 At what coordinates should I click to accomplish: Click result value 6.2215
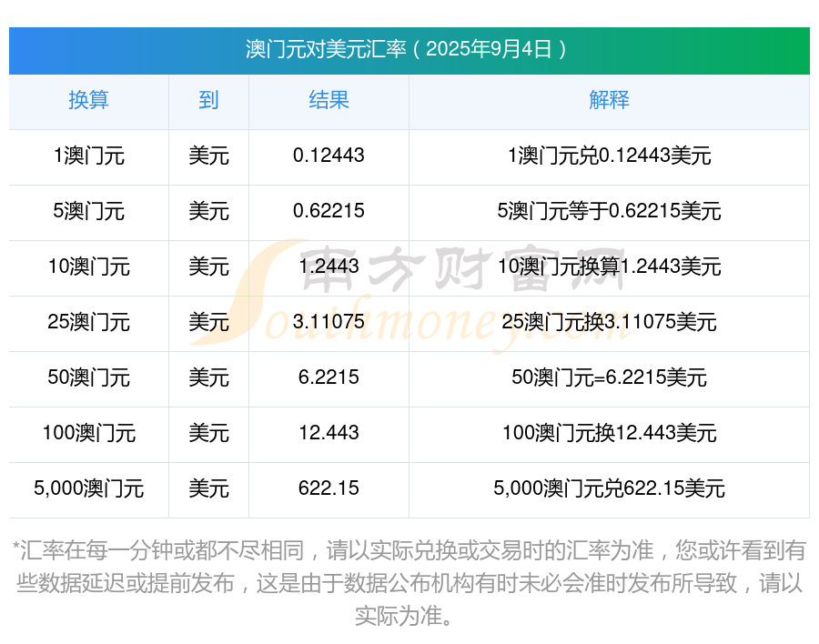coord(329,377)
